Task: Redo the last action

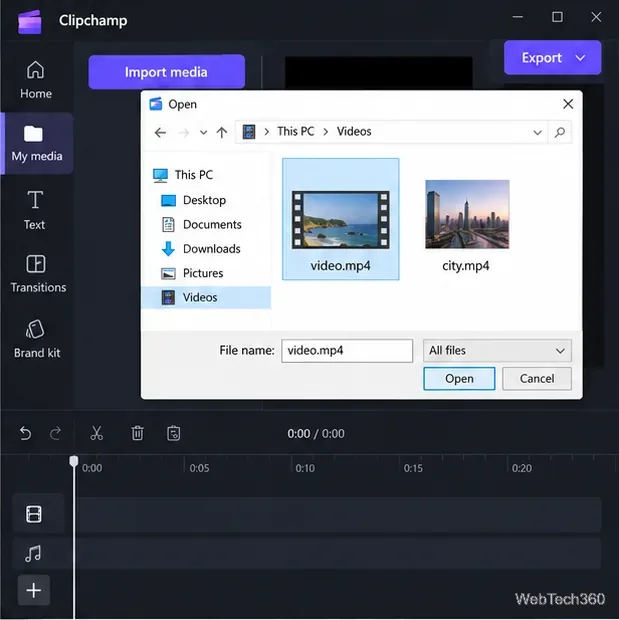Action: [55, 433]
